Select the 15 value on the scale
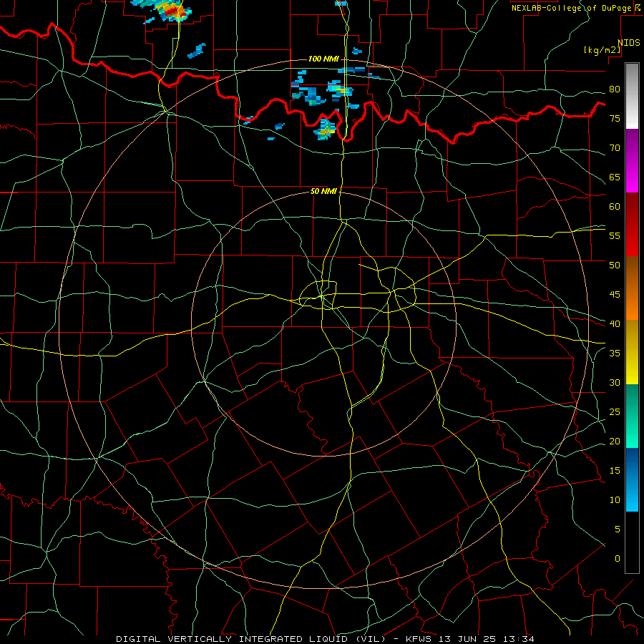This screenshot has height=644, width=644. (615, 470)
